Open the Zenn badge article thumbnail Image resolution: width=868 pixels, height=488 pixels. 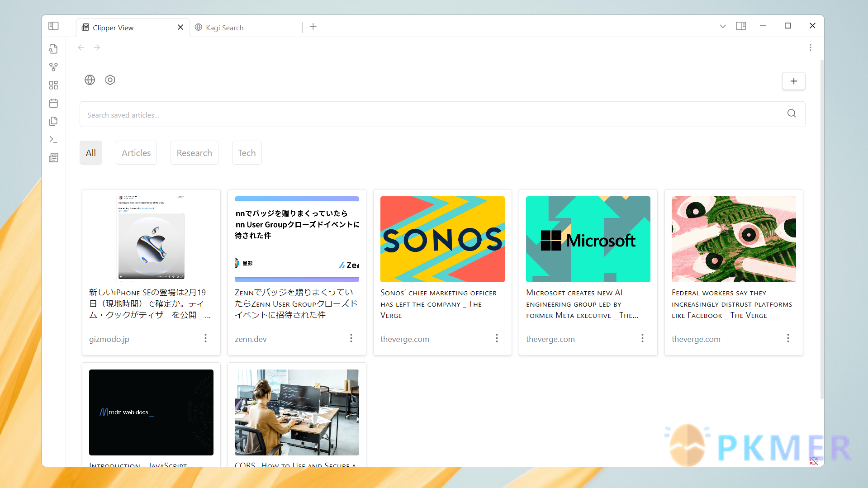coord(297,239)
